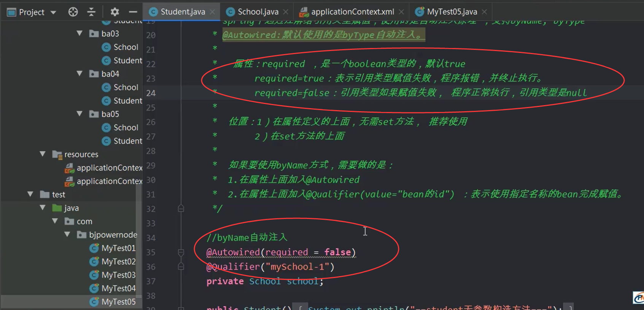Click the highlighted @Autowired comment on line 20

coord(323,35)
